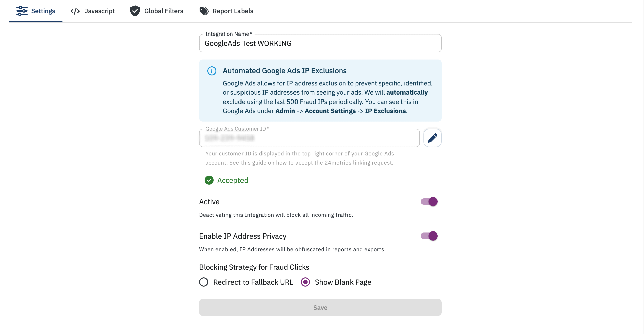Click the Integration Name text field
This screenshot has width=644, height=334.
(x=320, y=43)
